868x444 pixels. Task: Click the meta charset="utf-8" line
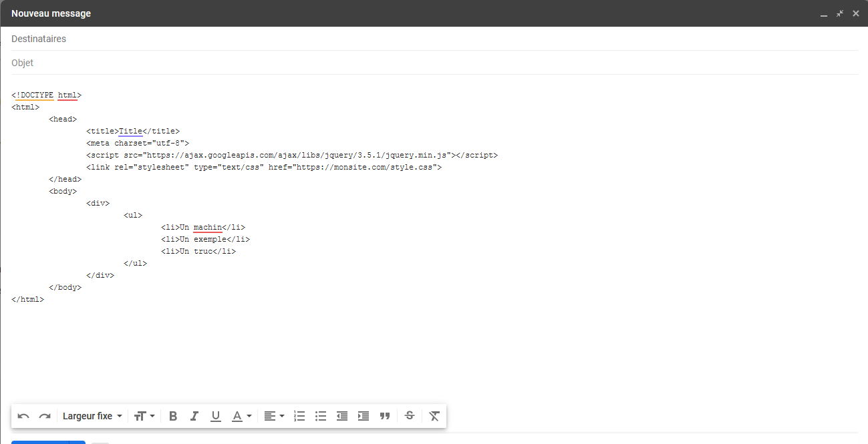pos(138,143)
